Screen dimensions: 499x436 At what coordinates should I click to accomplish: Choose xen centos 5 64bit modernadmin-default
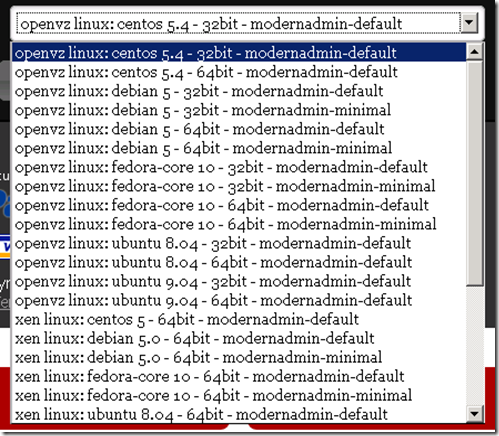pos(239,319)
